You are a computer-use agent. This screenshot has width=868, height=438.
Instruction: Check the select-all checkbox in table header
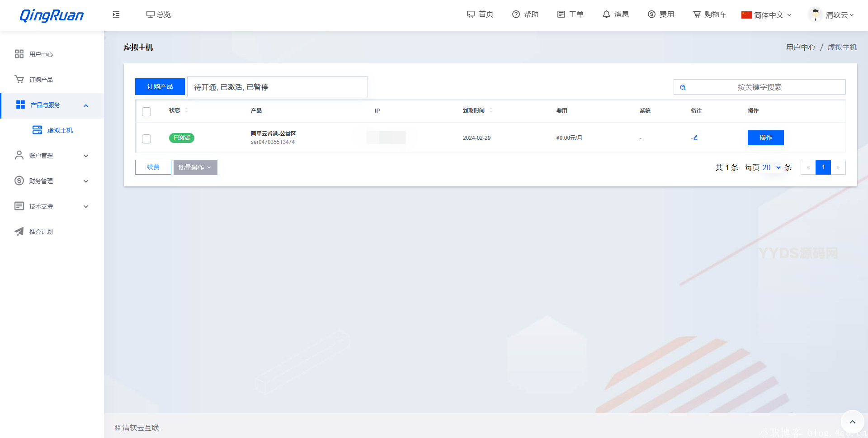[146, 111]
